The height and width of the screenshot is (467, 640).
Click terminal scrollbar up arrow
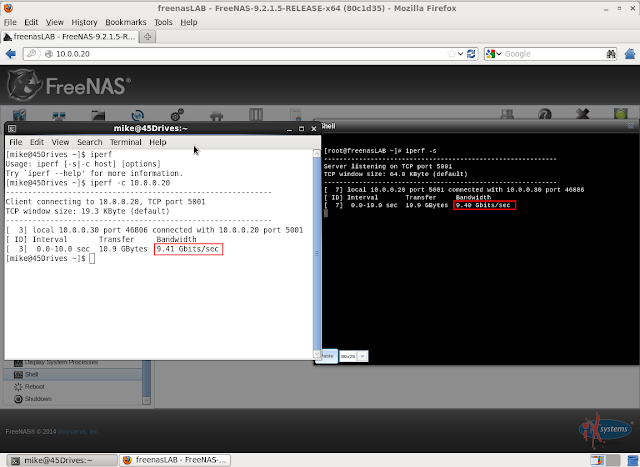click(x=317, y=153)
